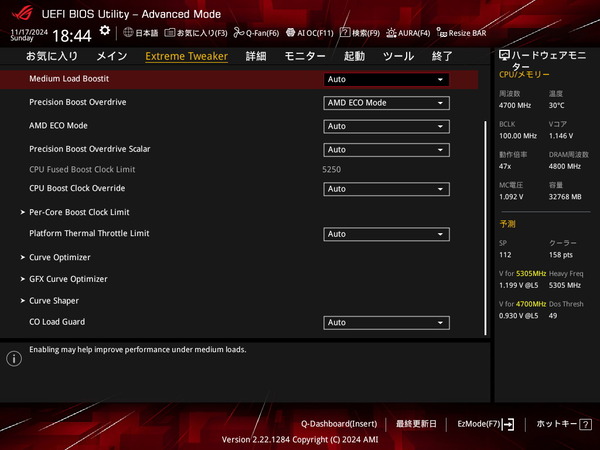This screenshot has height=450, width=600.
Task: Click the 11/17/2024 Sunday date
Action: [29, 35]
